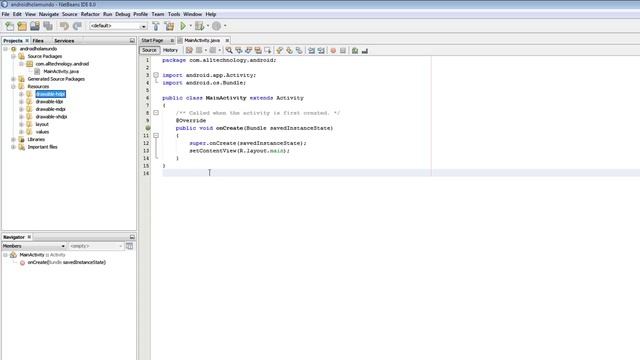Image resolution: width=640 pixels, height=360 pixels.
Task: Expand the drawable-ldpi folder
Action: [21, 102]
